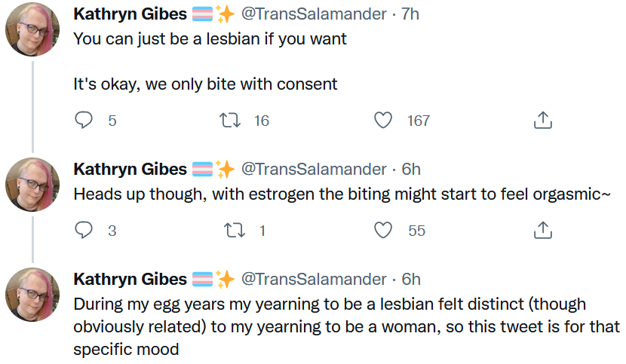Screen dimensions: 626x364
Task: Reply to the estrogen tweet
Action: point(84,231)
